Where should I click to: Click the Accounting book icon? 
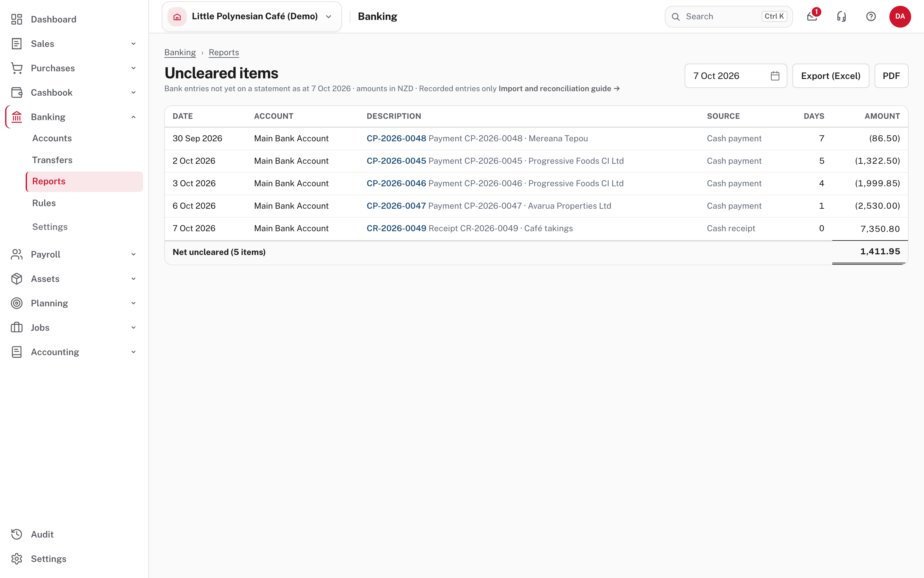16,352
